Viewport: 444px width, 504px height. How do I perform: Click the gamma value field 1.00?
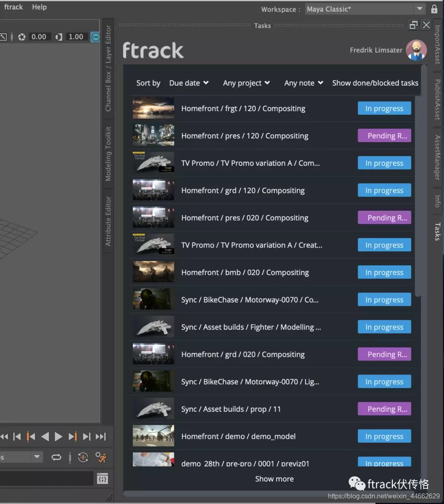click(x=76, y=37)
